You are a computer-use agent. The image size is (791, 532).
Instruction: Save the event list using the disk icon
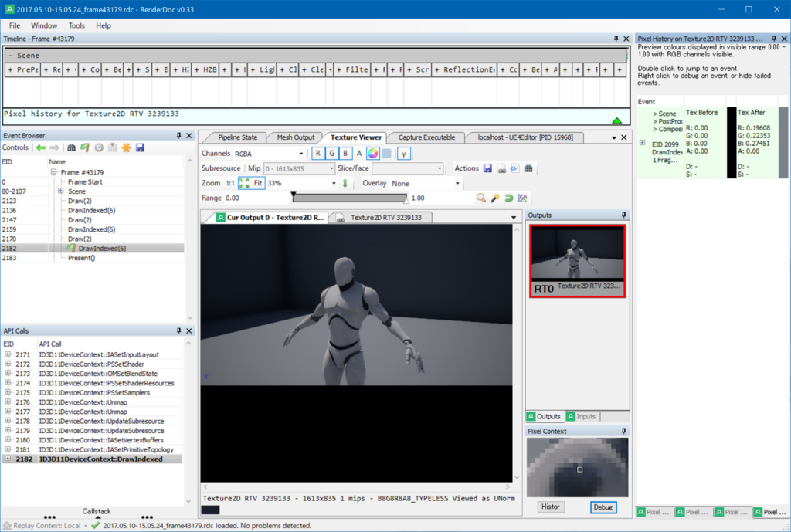141,147
